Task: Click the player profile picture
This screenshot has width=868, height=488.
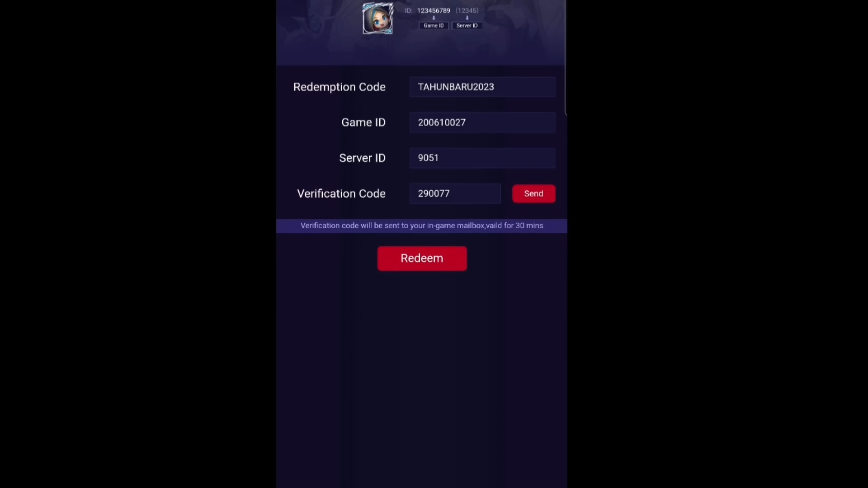Action: tap(377, 18)
